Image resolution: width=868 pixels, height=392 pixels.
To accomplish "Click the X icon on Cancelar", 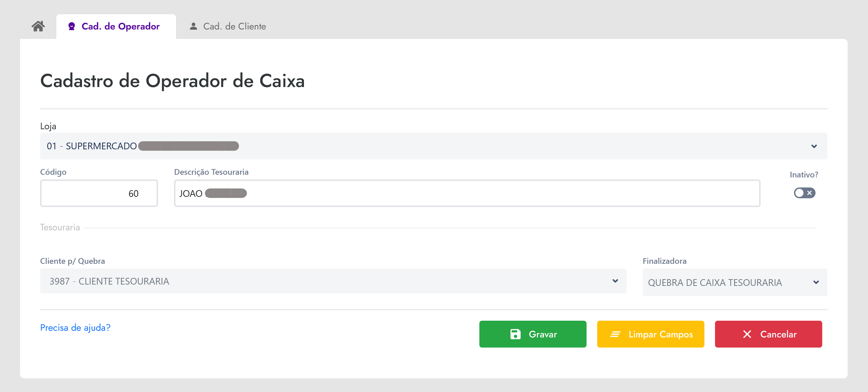I will point(747,334).
